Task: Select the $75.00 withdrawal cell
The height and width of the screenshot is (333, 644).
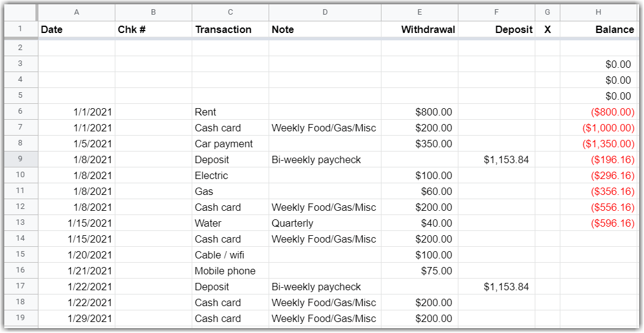Action: tap(419, 271)
